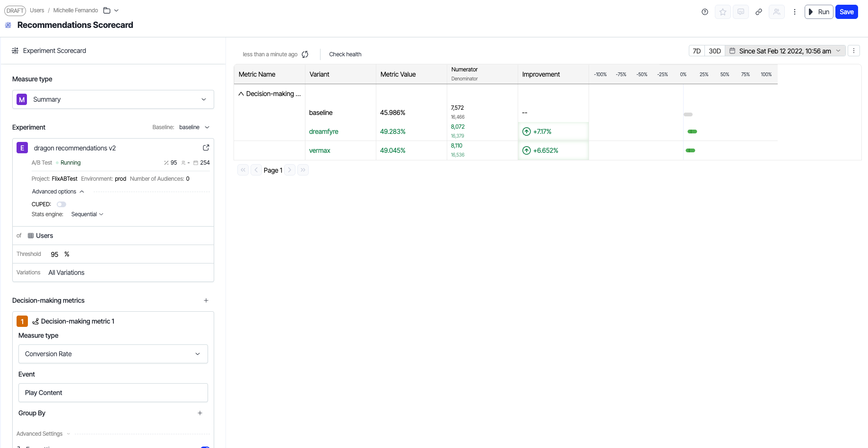Add a Group By with plus icon
The image size is (868, 448).
200,413
